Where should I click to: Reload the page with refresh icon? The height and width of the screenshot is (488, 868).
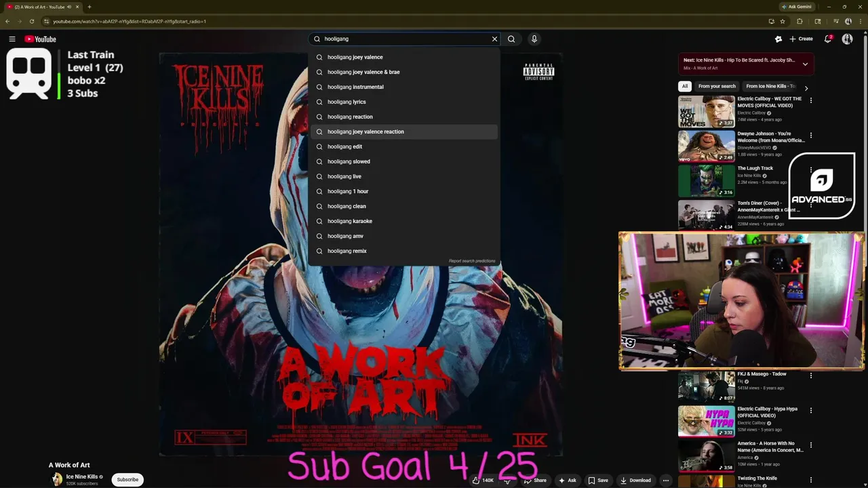point(32,21)
